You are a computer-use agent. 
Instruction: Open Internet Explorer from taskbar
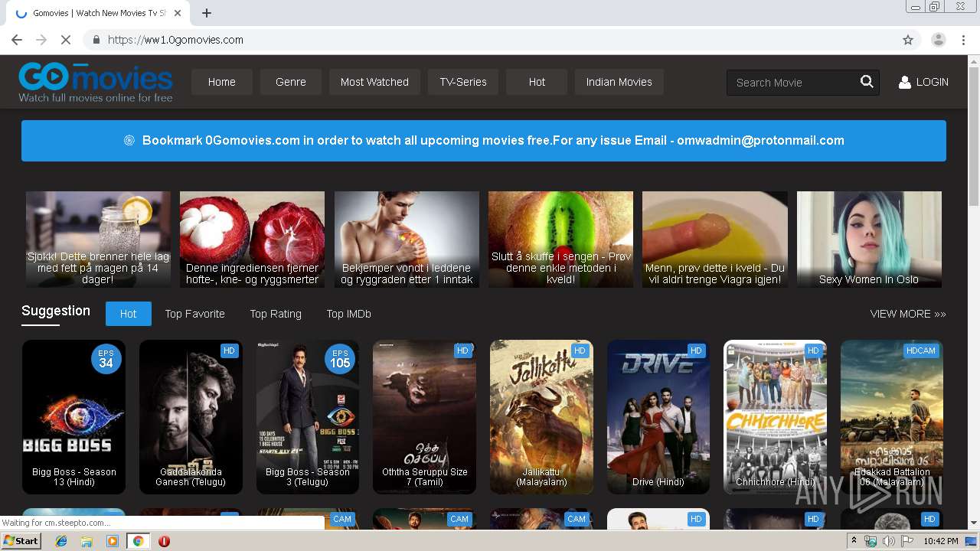[x=61, y=541]
